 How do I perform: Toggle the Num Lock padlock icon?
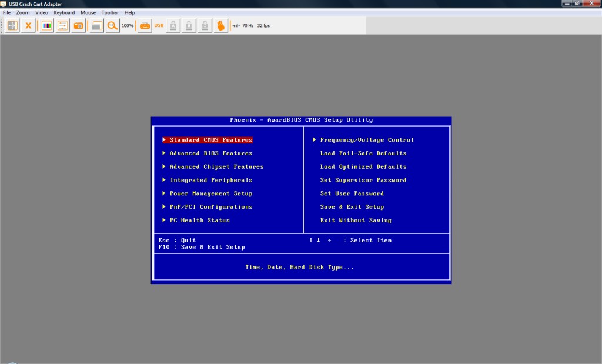coord(189,26)
